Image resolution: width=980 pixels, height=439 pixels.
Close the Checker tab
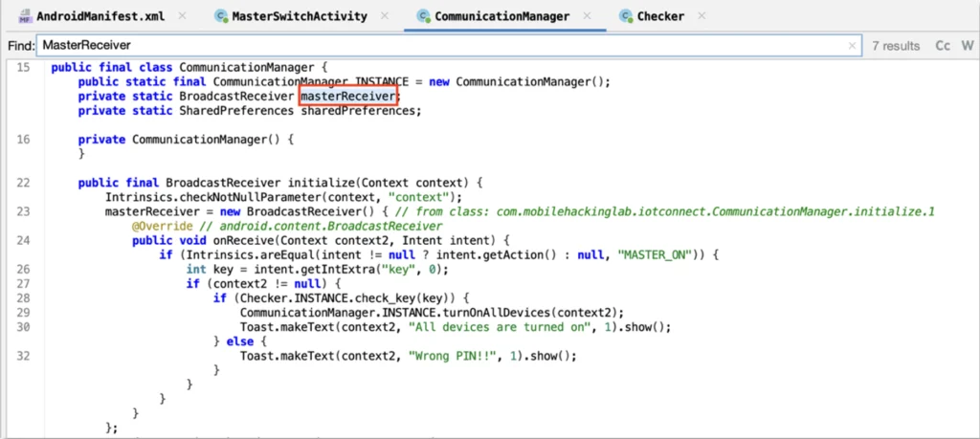(x=702, y=16)
